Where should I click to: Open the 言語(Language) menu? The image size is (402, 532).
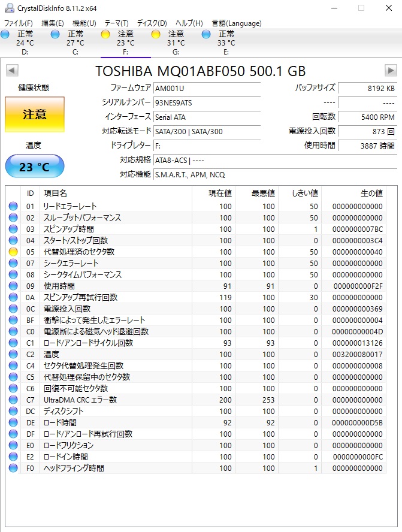[x=237, y=23]
